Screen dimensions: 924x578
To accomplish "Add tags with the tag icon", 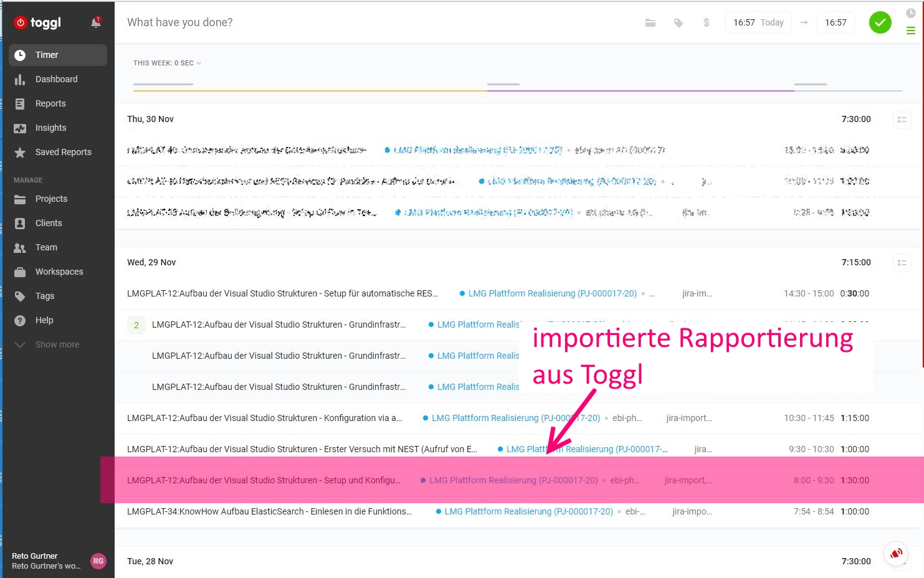I will tap(679, 23).
